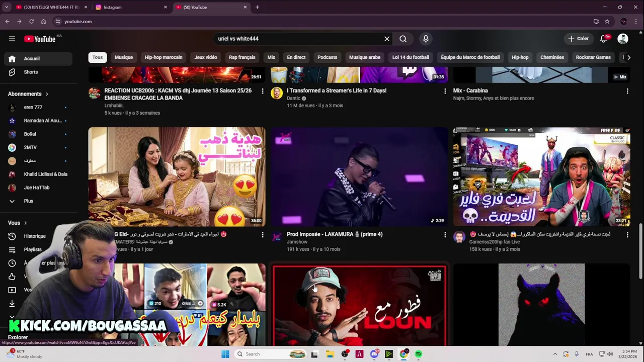Open Chrome from the taskbar
The height and width of the screenshot is (362, 644).
click(x=404, y=354)
